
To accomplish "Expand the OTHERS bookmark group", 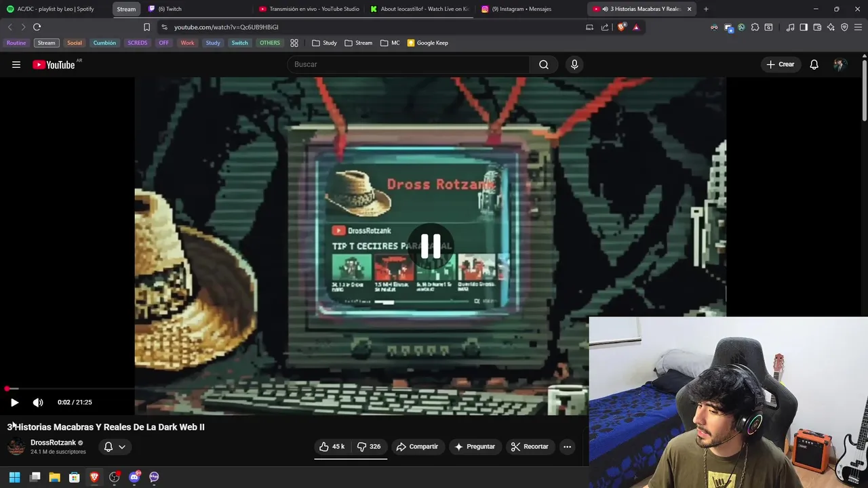I will coord(270,43).
